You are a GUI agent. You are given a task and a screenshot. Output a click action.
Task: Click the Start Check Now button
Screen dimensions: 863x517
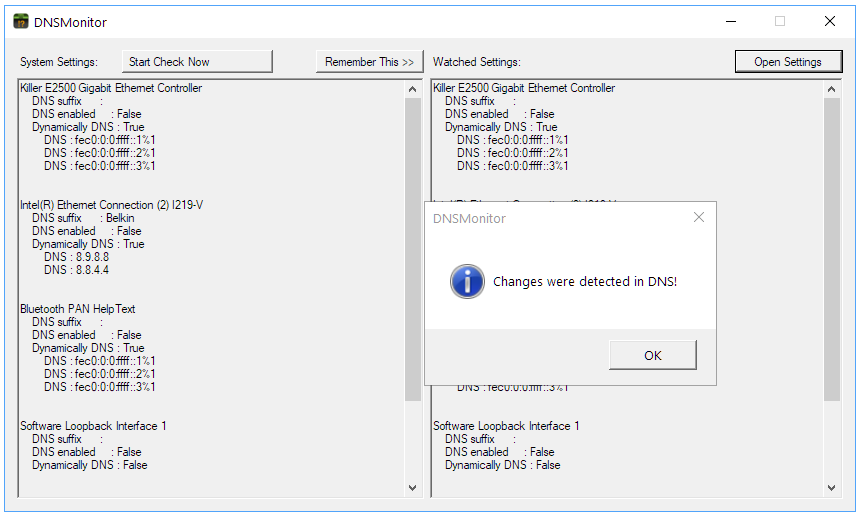(197, 62)
